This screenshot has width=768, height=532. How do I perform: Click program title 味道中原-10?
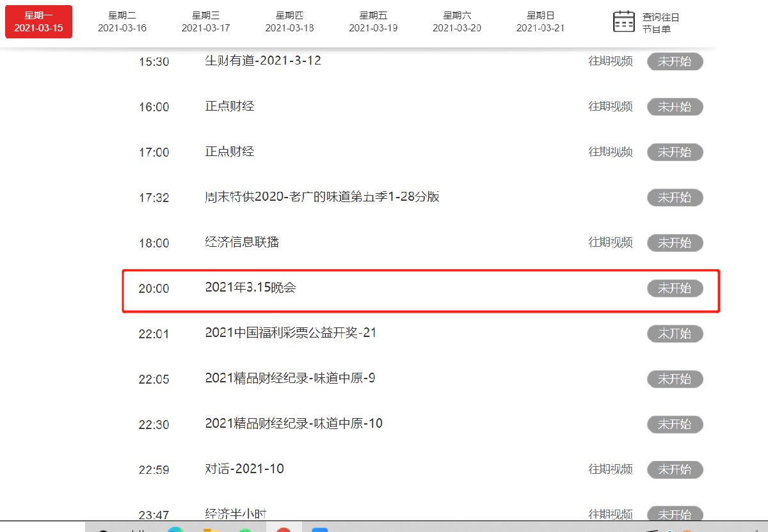(293, 423)
